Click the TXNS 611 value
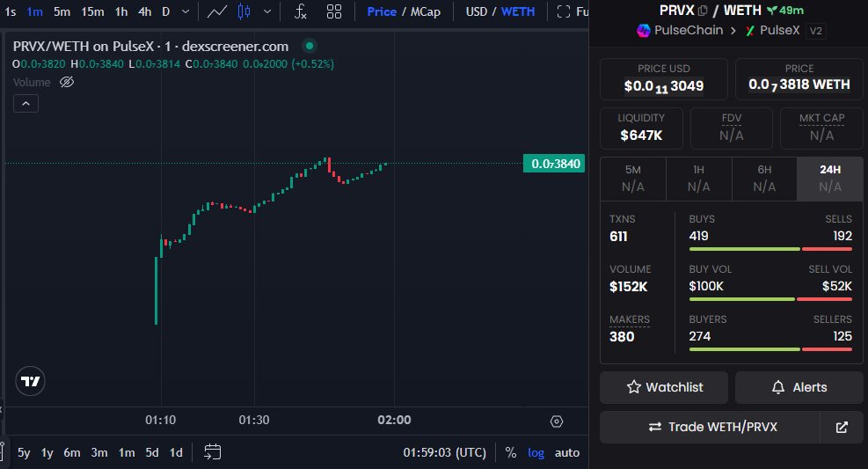868x469 pixels. [618, 237]
